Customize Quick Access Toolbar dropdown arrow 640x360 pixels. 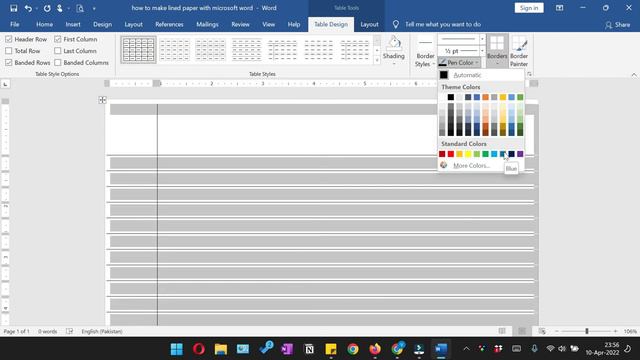click(x=94, y=8)
